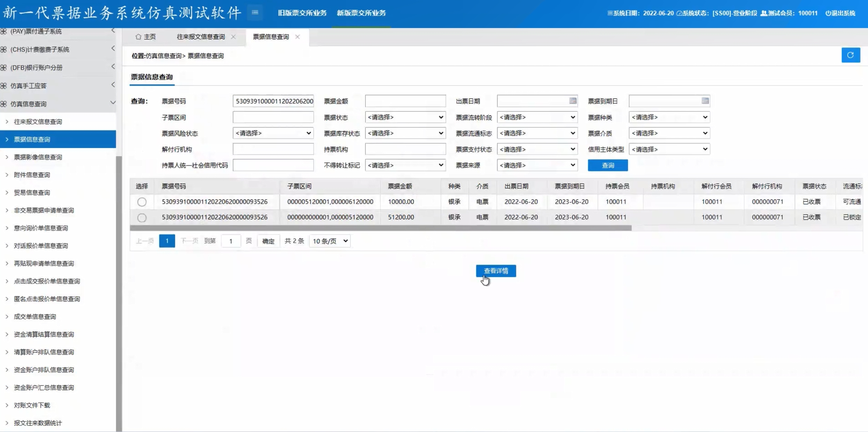The image size is (868, 432).
Task: Open 意向询价单信息查询 in sidebar
Action: coord(41,228)
